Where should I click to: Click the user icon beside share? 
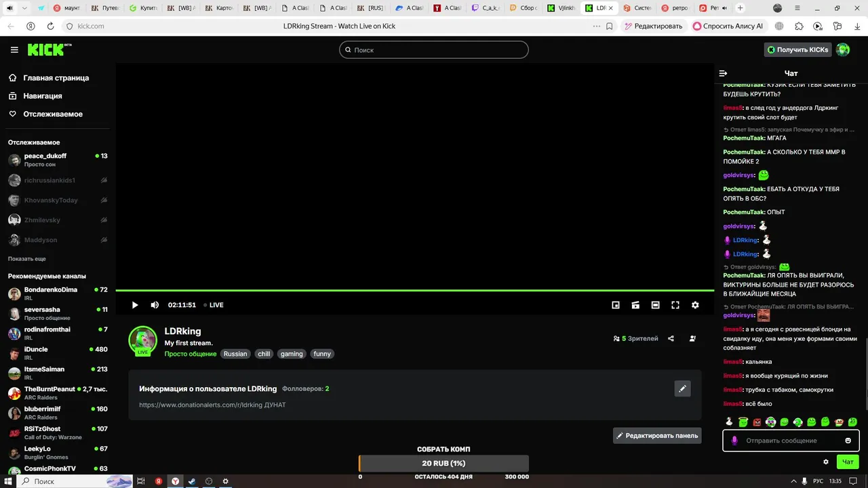click(692, 338)
